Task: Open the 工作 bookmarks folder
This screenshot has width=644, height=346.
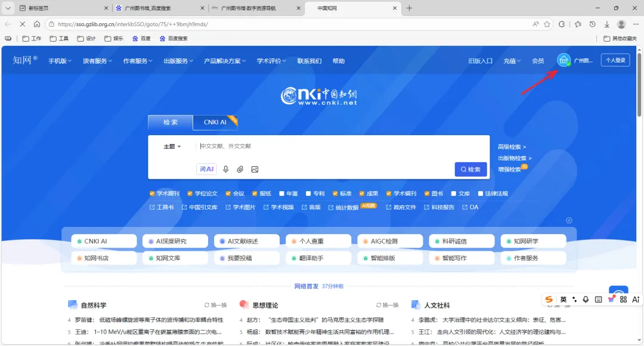Action: [32, 38]
